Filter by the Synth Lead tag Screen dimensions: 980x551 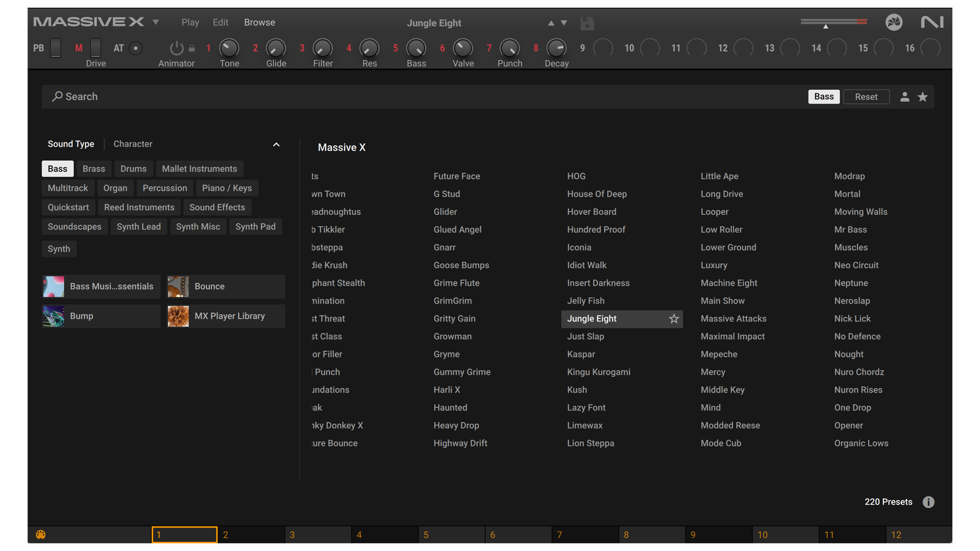[x=139, y=227]
